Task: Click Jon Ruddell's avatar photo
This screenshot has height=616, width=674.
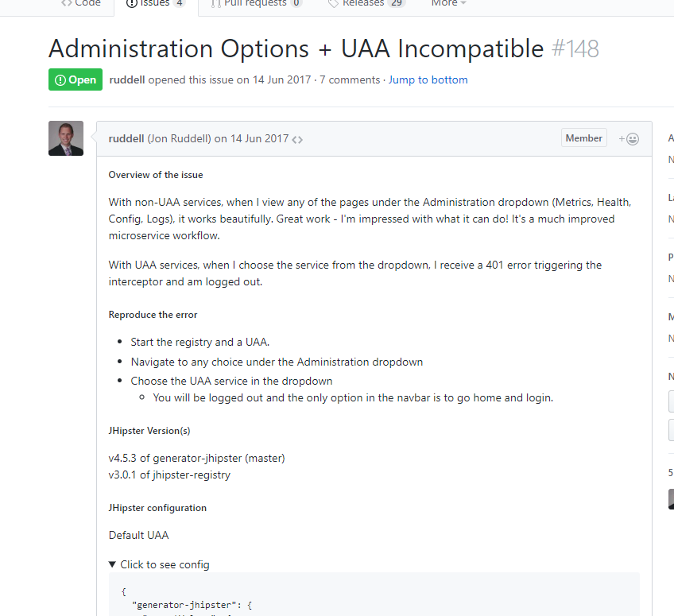Action: [x=66, y=138]
